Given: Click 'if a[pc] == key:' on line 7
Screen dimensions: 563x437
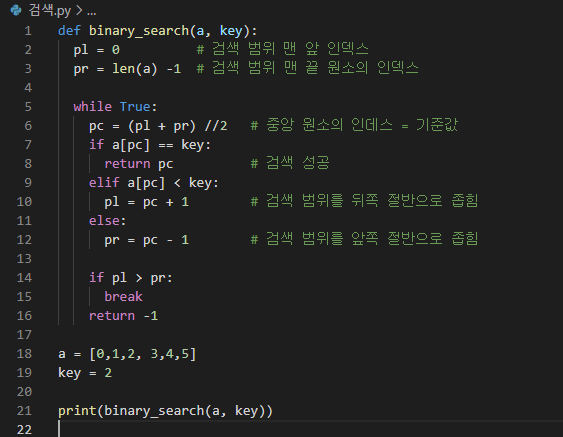Looking at the screenshot, I should pyautogui.click(x=150, y=145).
